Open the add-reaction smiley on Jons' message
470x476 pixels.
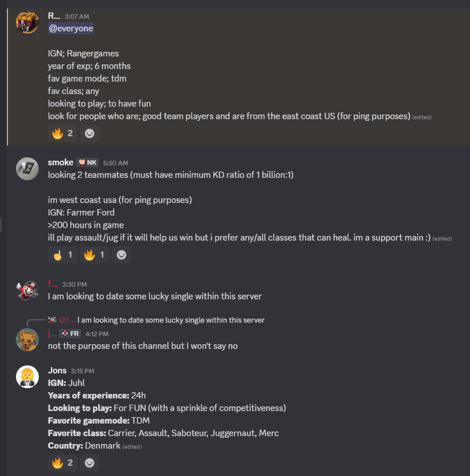(89, 463)
